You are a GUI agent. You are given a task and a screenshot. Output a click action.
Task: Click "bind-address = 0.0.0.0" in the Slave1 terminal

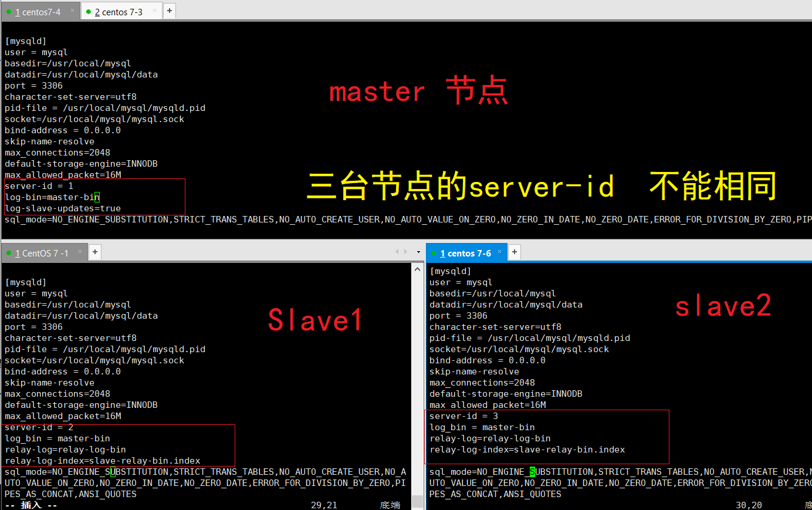[63, 371]
